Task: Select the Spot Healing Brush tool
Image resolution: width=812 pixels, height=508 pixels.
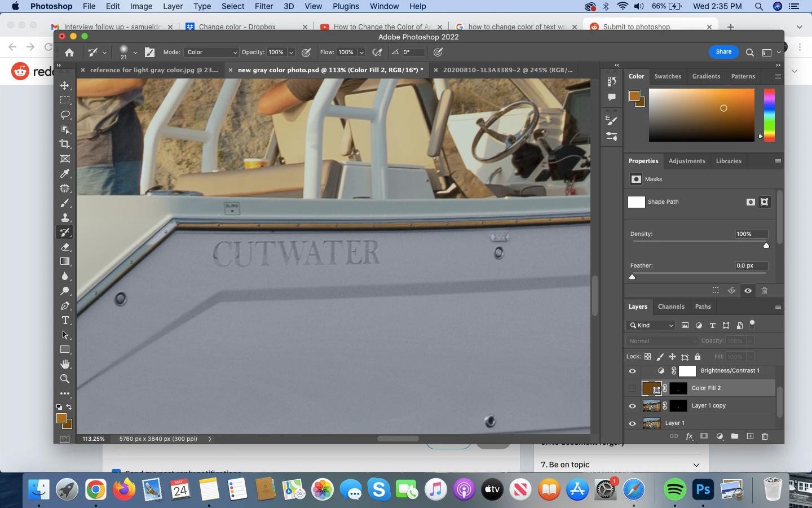Action: coord(65,189)
